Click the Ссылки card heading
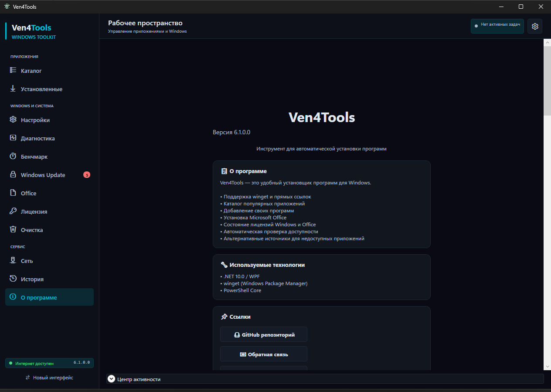Image resolution: width=551 pixels, height=392 pixels. click(x=240, y=317)
